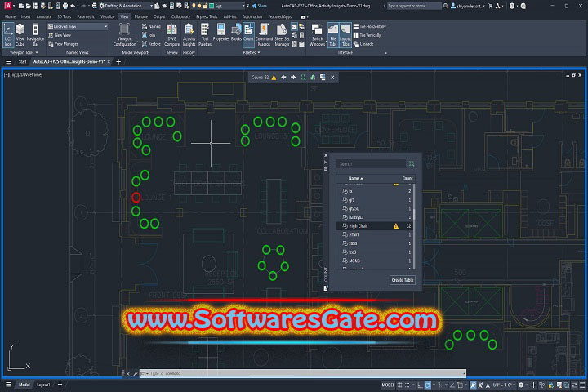Go to previous count in Count toolbar
The height and width of the screenshot is (392, 588).
tap(283, 78)
